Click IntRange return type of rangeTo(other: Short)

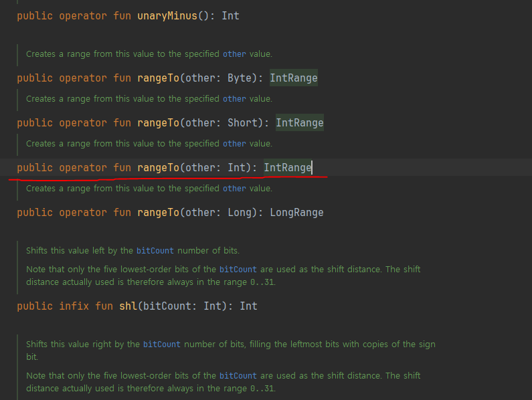pyautogui.click(x=300, y=123)
